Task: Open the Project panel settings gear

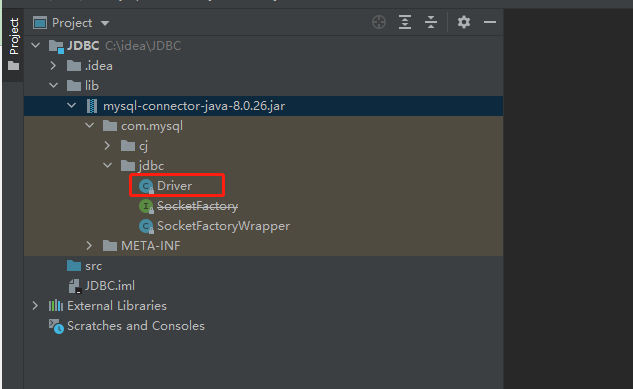Action: 464,22
